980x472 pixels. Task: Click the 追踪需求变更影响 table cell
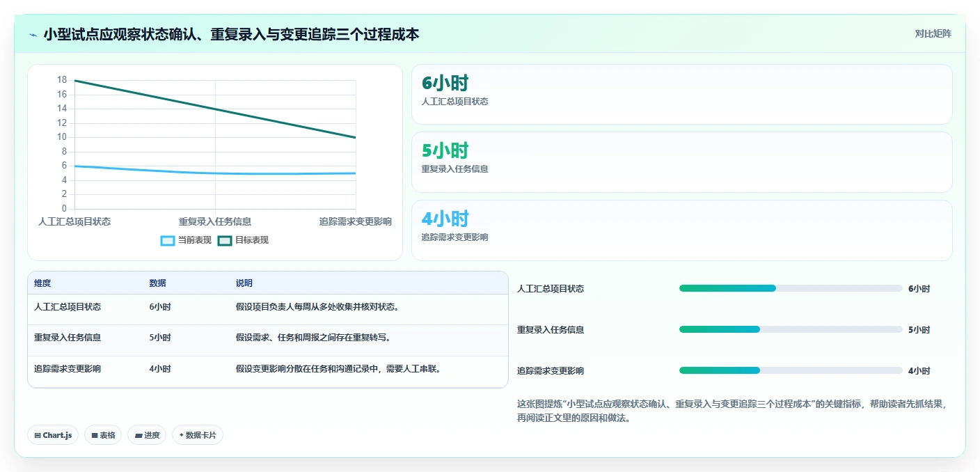68,369
